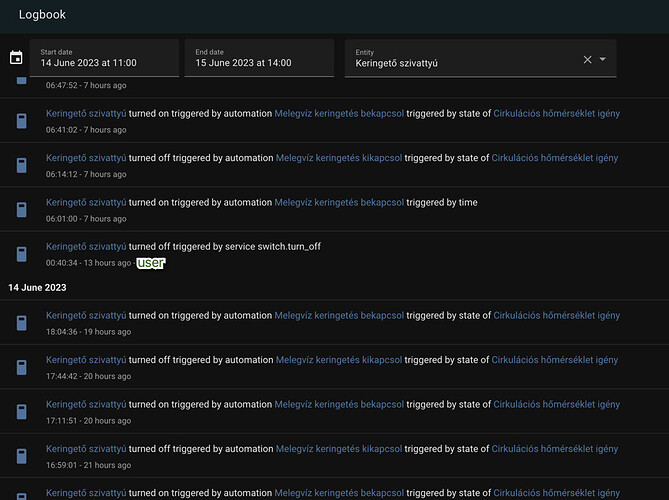Click the user label under switch.turn_off entry
This screenshot has height=500, width=669.
[151, 263]
